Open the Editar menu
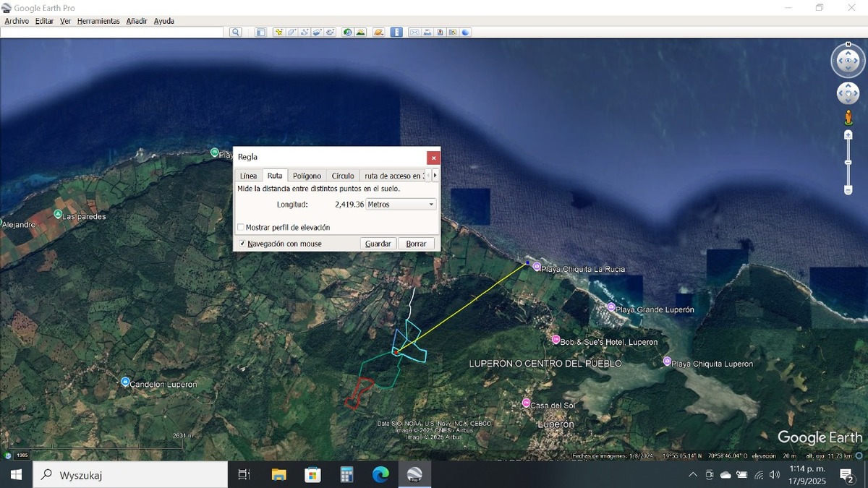868x488 pixels. pyautogui.click(x=44, y=21)
